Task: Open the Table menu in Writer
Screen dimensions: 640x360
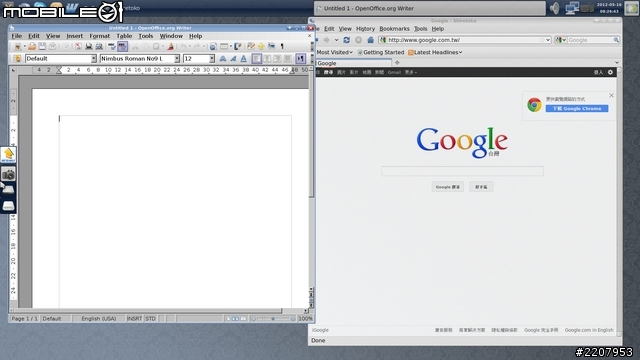Action: pyautogui.click(x=124, y=36)
